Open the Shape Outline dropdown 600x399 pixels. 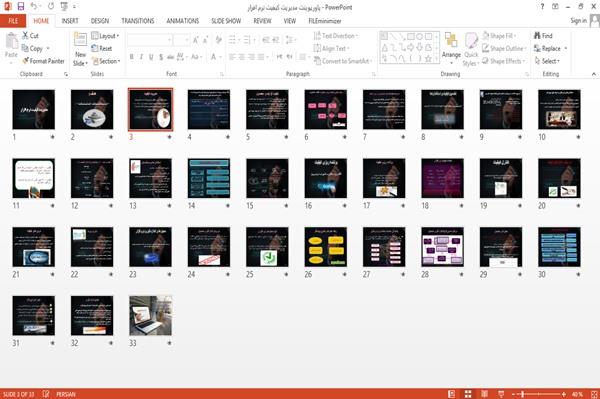click(x=504, y=49)
